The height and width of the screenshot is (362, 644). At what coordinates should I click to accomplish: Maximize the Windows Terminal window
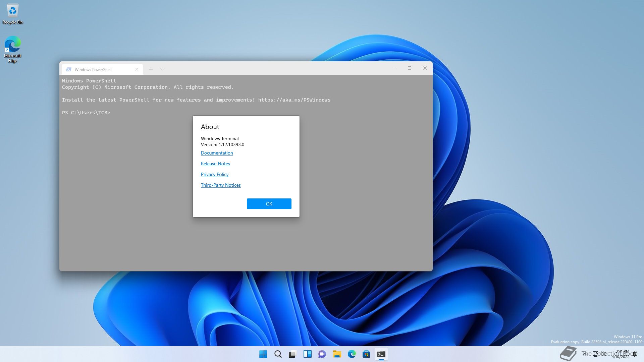(410, 68)
